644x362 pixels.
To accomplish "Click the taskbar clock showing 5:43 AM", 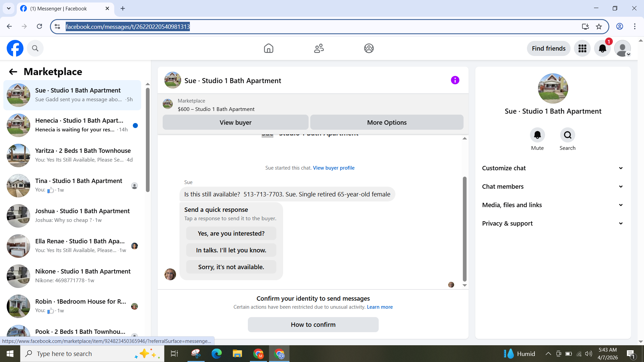I will [607, 354].
